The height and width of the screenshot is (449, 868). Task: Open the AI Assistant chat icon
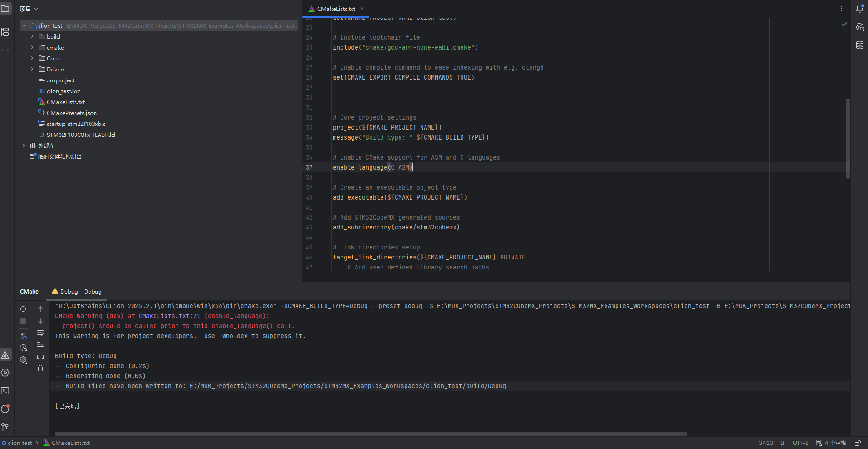tap(860, 27)
